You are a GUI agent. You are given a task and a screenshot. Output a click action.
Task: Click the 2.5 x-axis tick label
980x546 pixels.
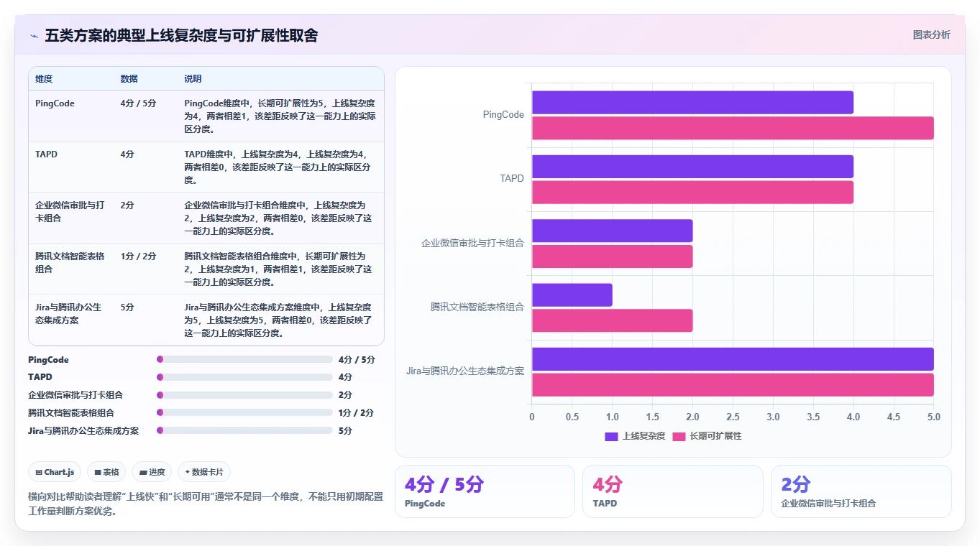[x=733, y=417]
